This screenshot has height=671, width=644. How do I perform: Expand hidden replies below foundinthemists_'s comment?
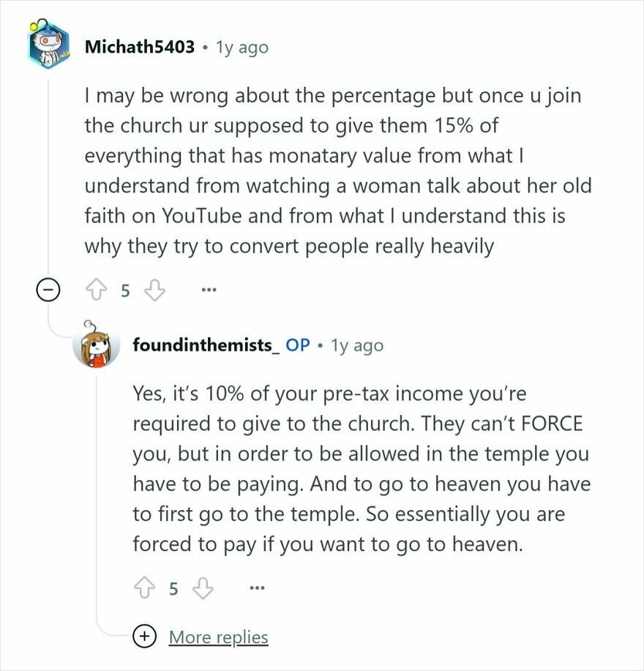(x=218, y=637)
